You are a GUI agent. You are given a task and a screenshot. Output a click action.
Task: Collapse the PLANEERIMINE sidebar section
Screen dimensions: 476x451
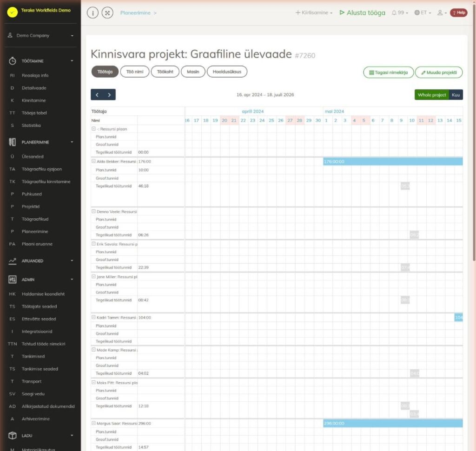40,142
